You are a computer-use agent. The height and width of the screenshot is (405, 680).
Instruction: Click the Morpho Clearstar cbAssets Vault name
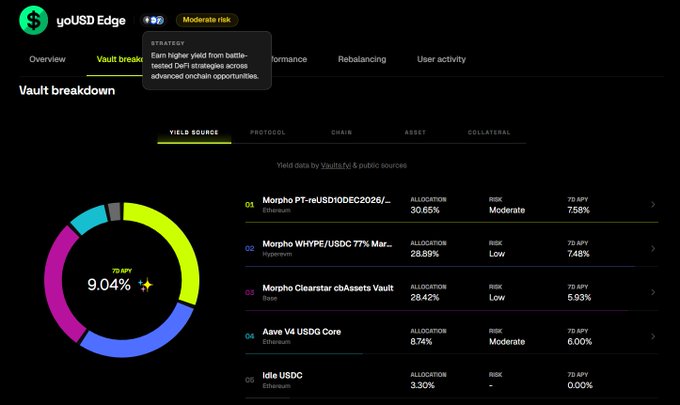(328, 288)
